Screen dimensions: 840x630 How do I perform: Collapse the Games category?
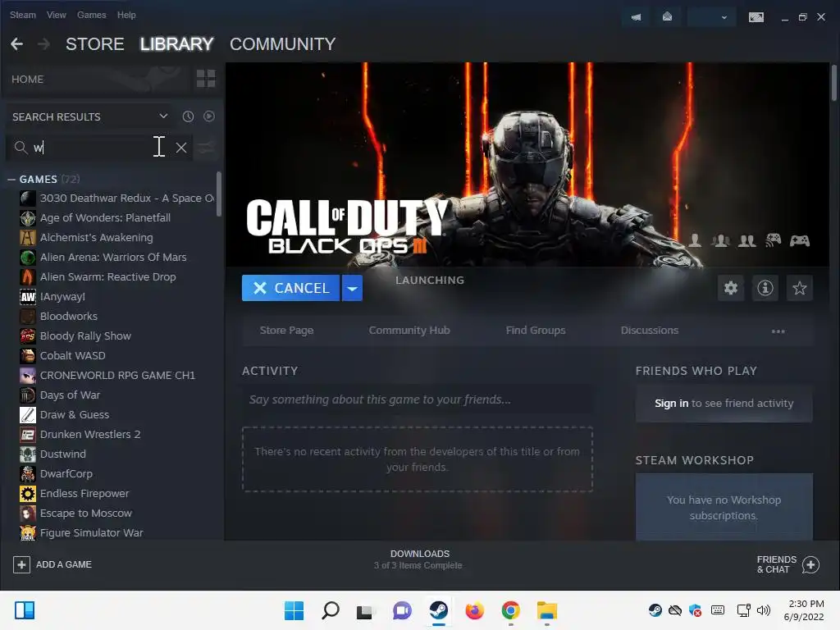[11, 180]
